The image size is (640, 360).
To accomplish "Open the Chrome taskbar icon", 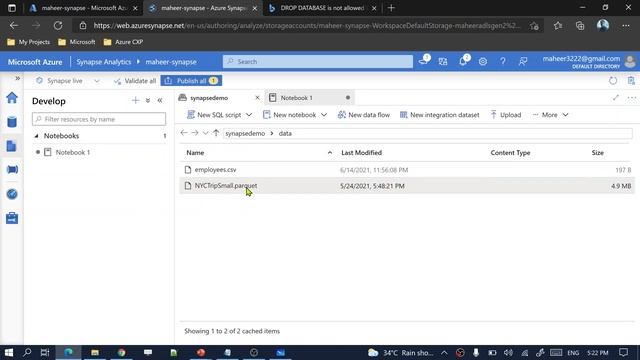I will tap(121, 352).
